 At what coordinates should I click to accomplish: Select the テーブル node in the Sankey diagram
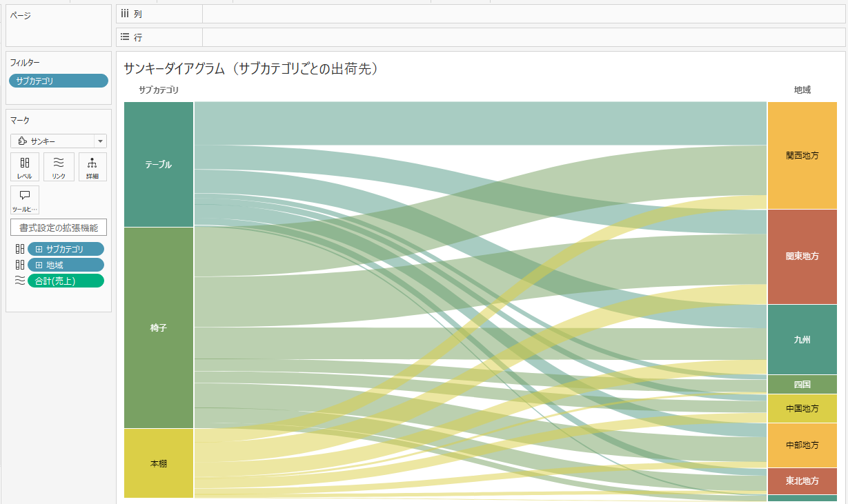(158, 165)
